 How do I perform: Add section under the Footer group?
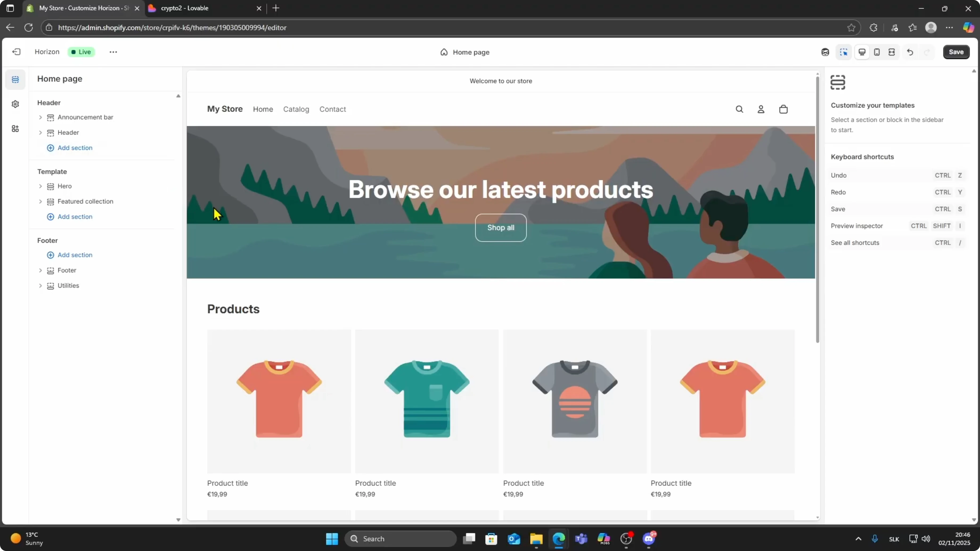(x=70, y=255)
